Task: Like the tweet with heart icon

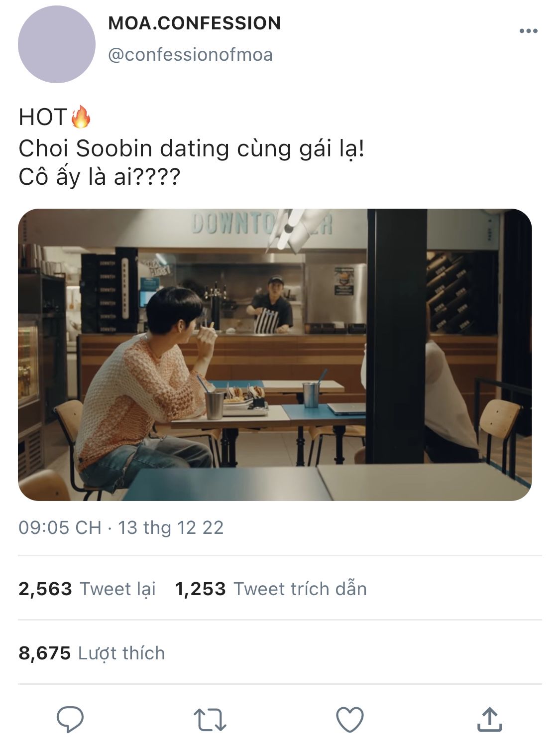Action: click(350, 720)
